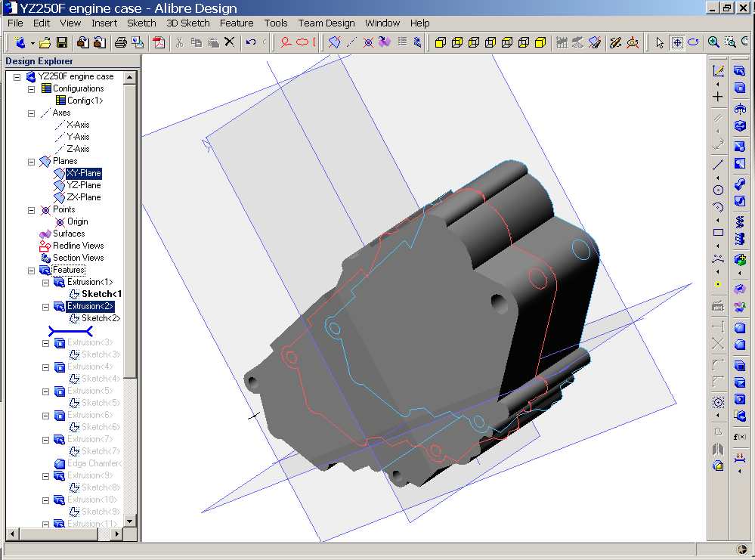The image size is (755, 560).
Task: Open the Team Design menu
Action: [x=326, y=23]
